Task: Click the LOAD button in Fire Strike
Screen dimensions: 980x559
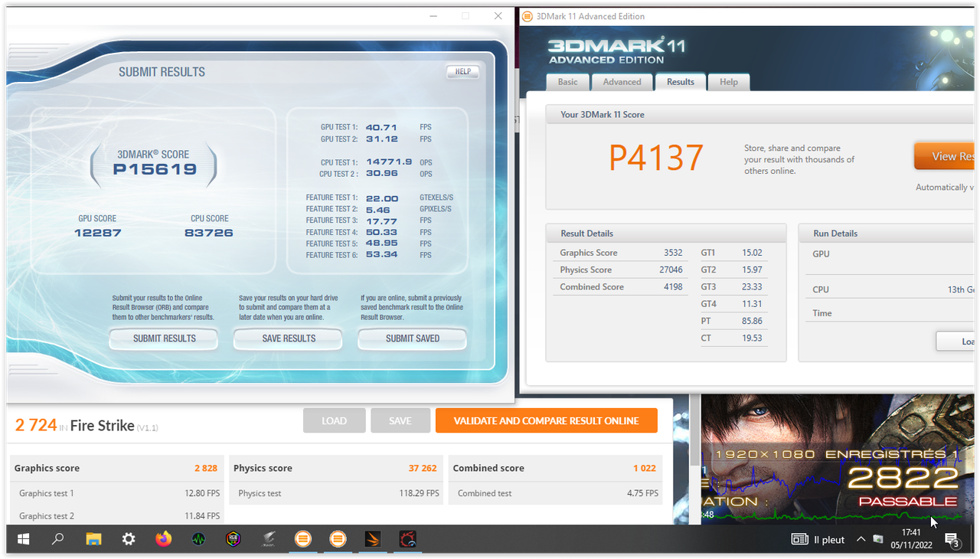Action: point(334,420)
